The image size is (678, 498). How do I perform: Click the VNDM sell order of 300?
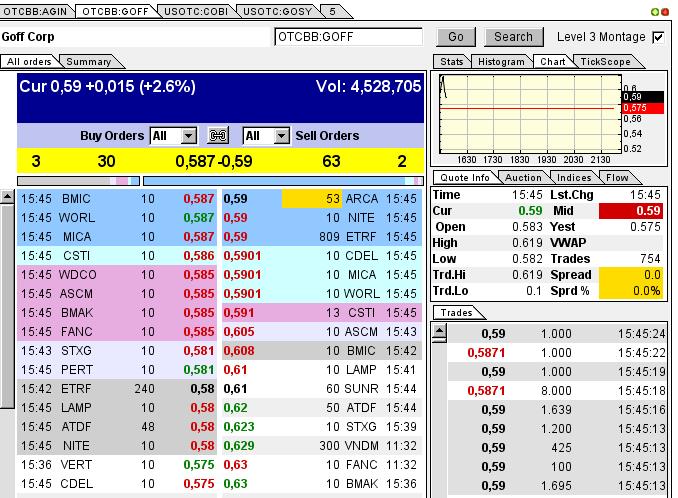click(x=322, y=446)
